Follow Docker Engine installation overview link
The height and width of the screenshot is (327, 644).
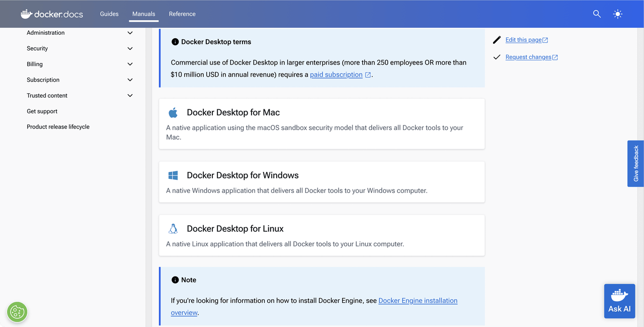click(x=418, y=301)
